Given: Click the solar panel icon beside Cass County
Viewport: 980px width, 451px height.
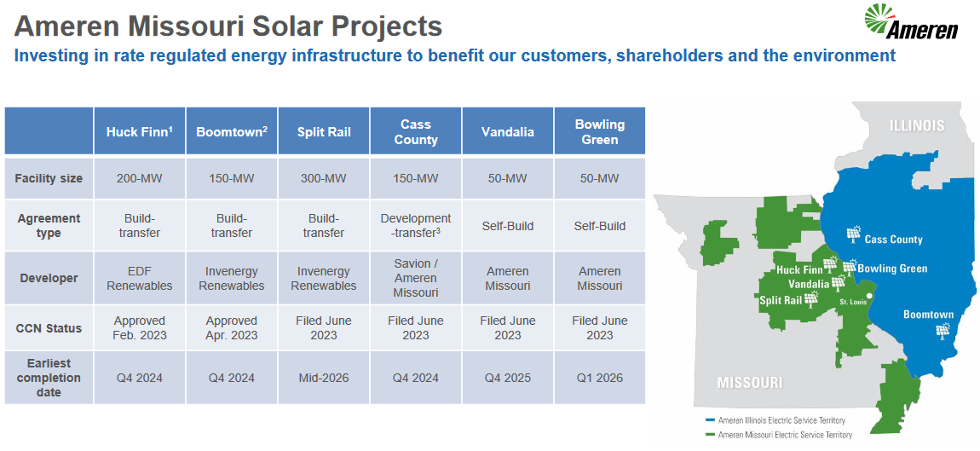Looking at the screenshot, I should pos(854,234).
